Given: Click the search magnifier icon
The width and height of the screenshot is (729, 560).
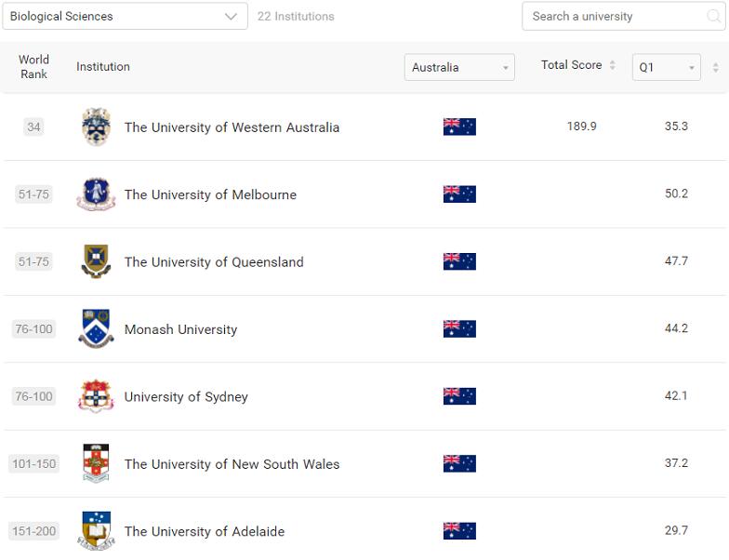Looking at the screenshot, I should click(714, 17).
